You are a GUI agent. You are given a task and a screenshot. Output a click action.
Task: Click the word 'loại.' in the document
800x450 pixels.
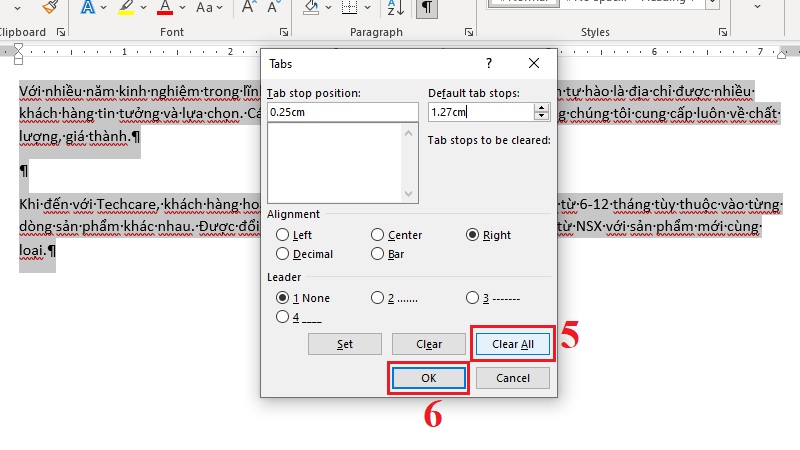click(33, 251)
